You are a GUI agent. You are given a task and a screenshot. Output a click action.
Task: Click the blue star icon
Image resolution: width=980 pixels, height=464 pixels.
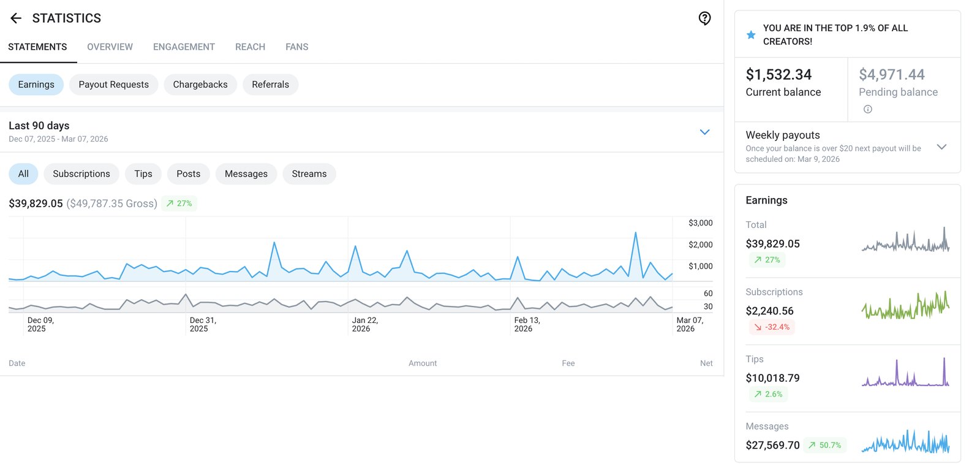point(751,35)
